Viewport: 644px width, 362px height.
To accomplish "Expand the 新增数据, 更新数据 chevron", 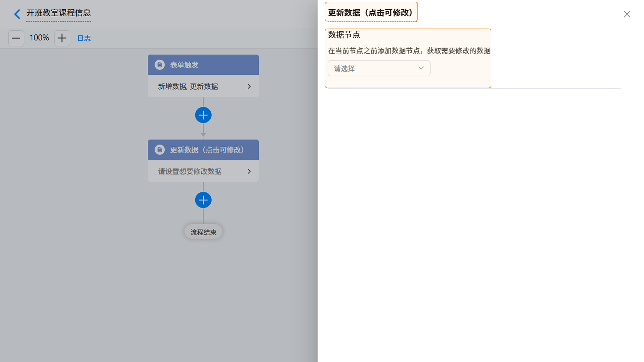I will point(249,86).
